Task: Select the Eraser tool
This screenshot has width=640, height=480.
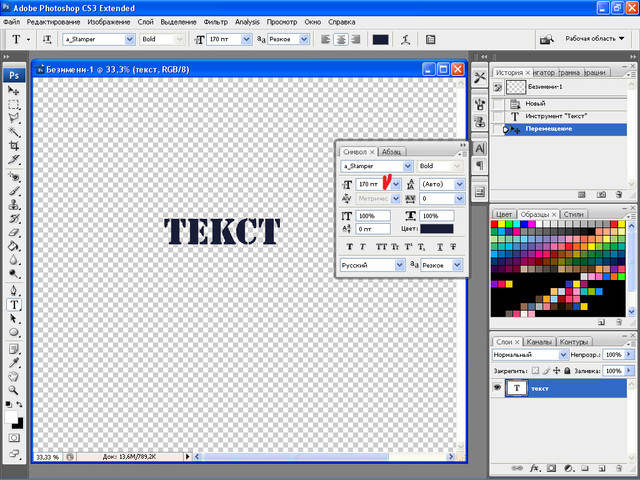Action: (13, 232)
